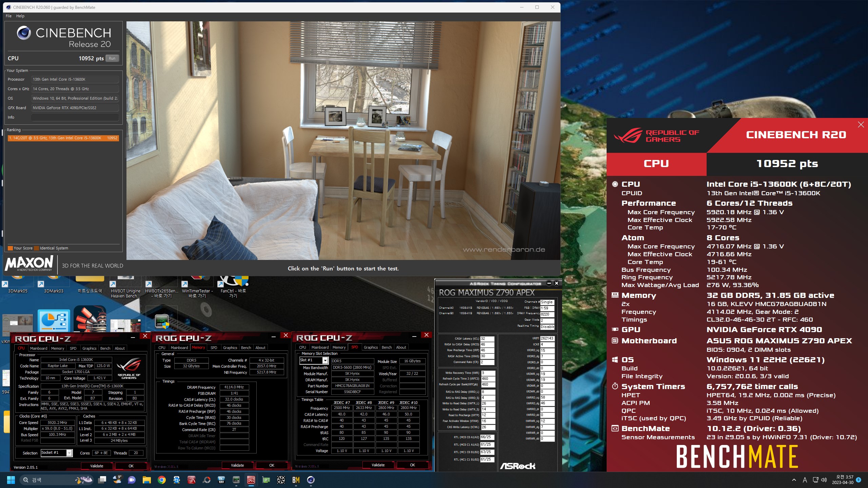Select the memory test desktop icon with shield

click(162, 321)
